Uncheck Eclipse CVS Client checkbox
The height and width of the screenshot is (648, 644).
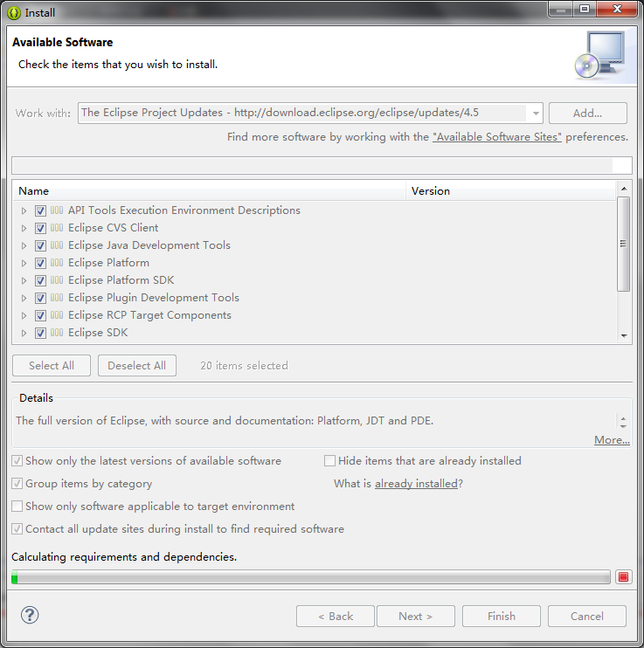point(40,228)
